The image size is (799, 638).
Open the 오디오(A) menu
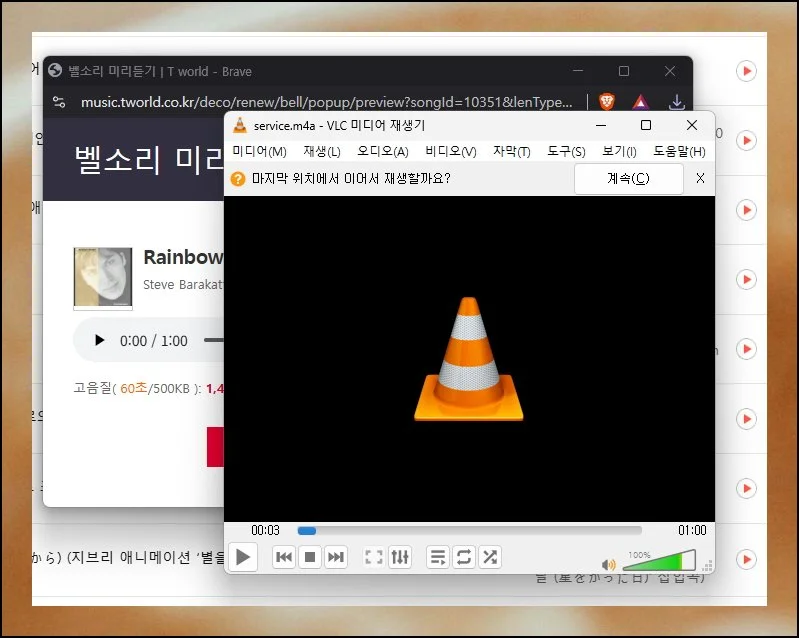point(382,151)
